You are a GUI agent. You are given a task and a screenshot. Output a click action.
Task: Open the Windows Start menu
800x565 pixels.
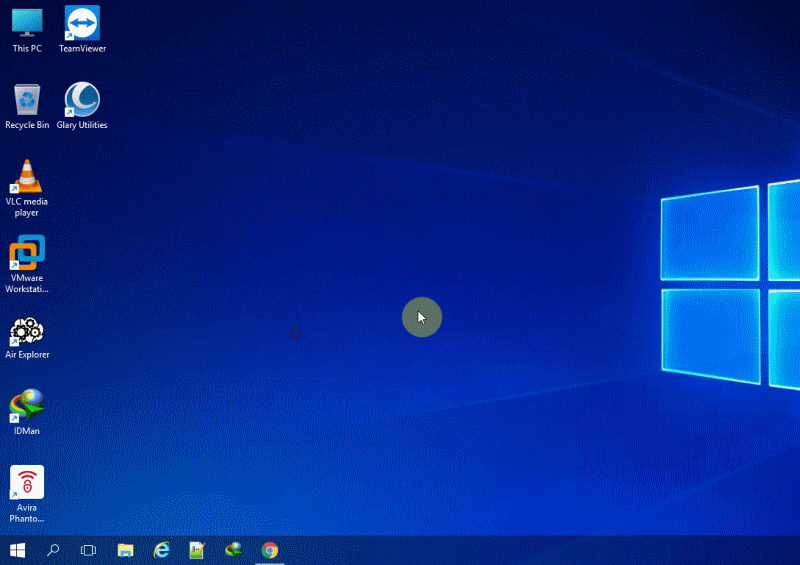17,550
